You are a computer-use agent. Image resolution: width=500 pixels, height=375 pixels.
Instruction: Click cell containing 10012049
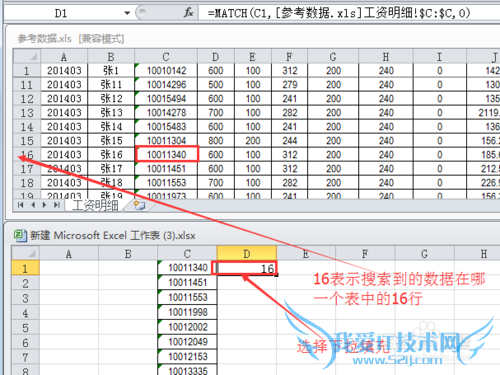pos(187,342)
